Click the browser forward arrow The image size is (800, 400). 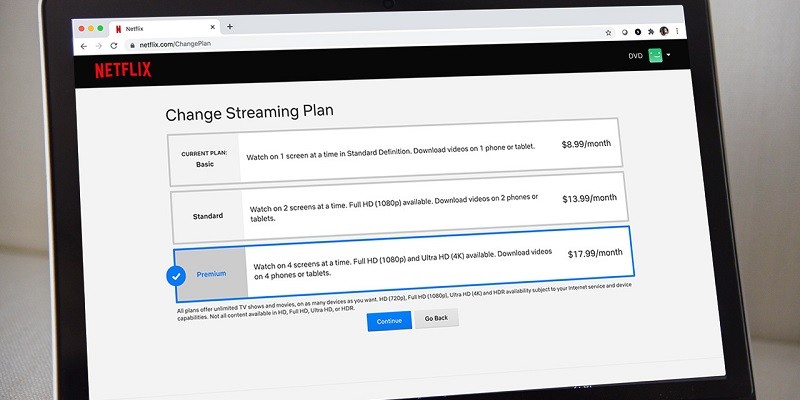[x=98, y=46]
